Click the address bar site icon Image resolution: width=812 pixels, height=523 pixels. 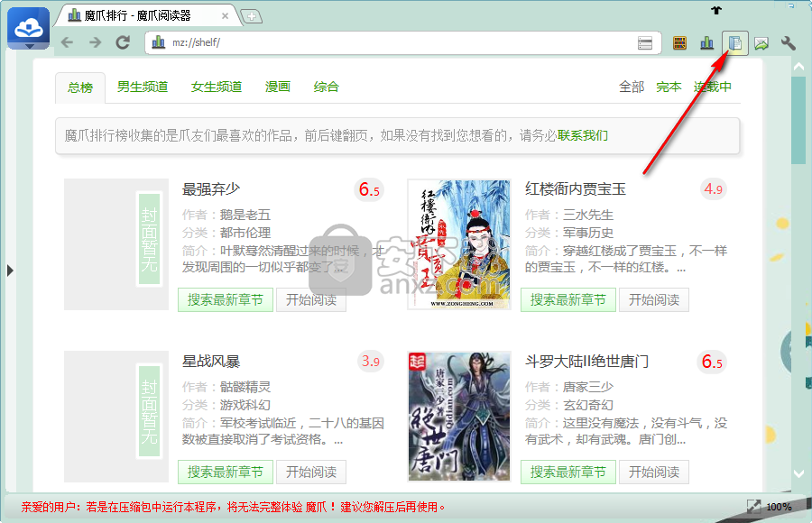[159, 42]
